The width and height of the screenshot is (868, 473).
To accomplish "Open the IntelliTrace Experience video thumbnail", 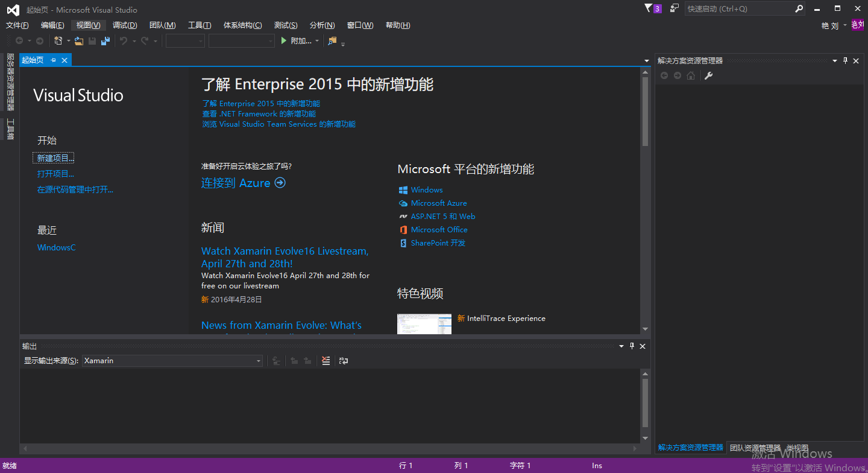I will point(424,324).
